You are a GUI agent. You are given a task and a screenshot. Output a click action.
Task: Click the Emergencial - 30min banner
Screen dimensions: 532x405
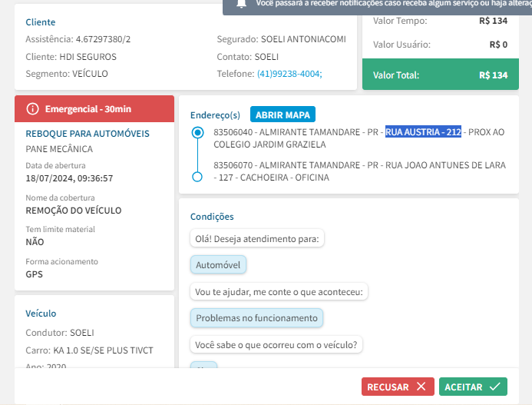pyautogui.click(x=94, y=108)
